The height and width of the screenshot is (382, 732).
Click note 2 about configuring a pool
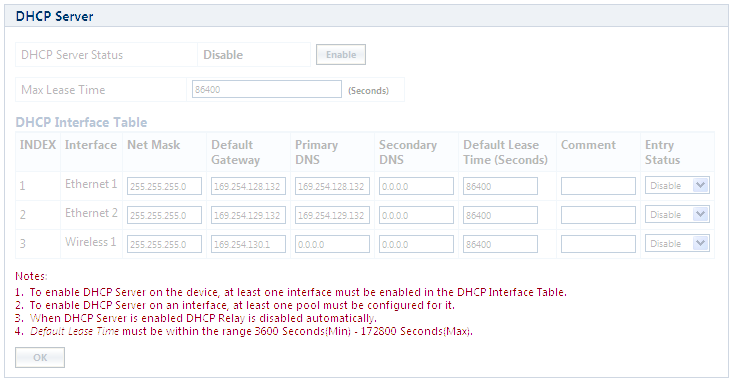coord(235,305)
